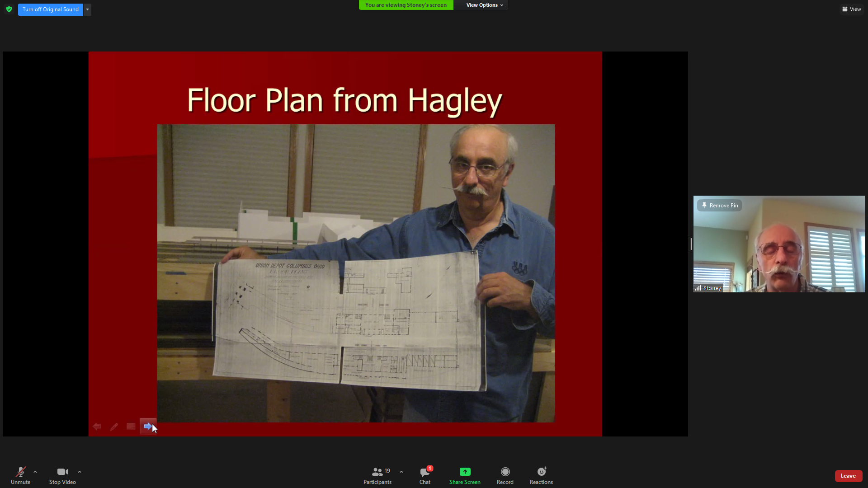Viewport: 868px width, 488px height.
Task: Open the View Options menu
Action: point(484,5)
